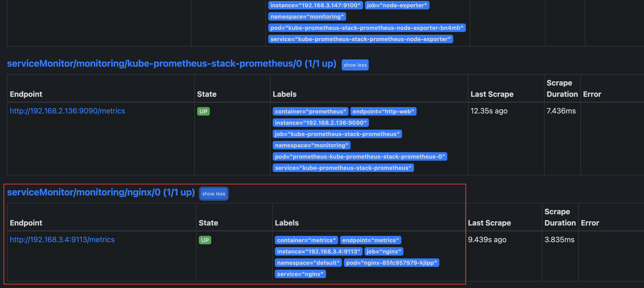Click the instance="192.168.3.4:9113" label badge

click(x=318, y=251)
